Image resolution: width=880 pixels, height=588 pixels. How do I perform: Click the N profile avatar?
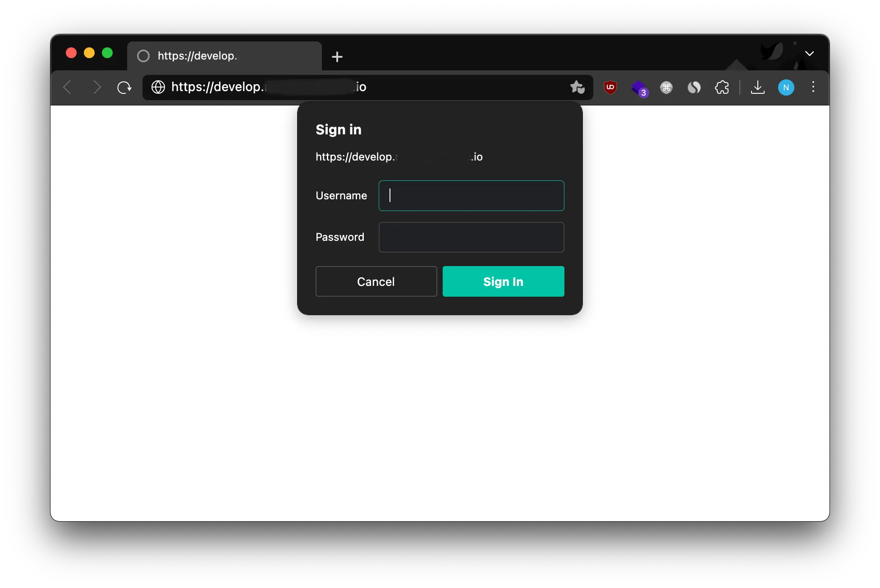786,87
